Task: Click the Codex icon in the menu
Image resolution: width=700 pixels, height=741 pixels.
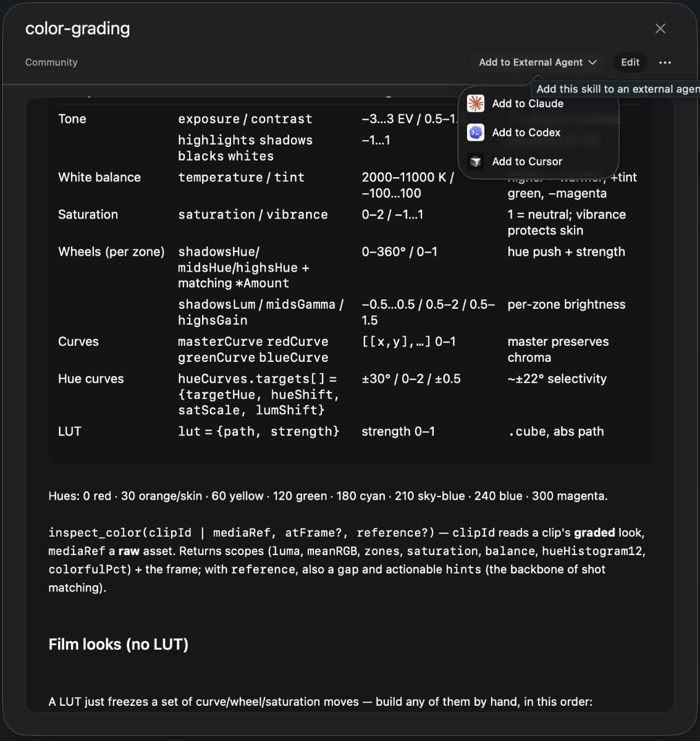Action: pos(476,133)
